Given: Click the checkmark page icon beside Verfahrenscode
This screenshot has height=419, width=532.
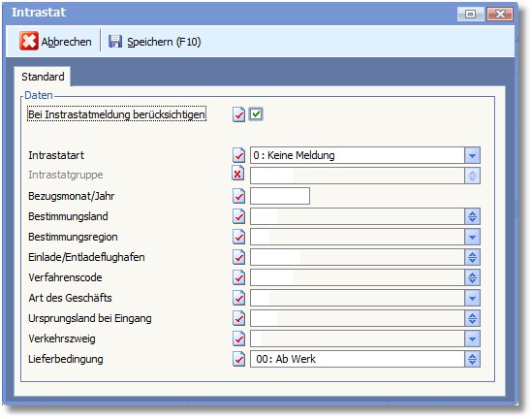Looking at the screenshot, I should click(238, 277).
